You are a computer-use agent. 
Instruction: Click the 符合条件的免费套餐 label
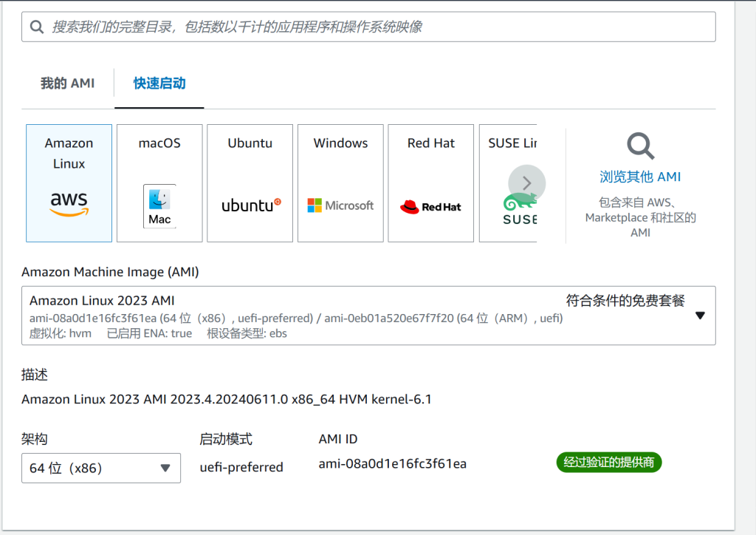tap(625, 301)
